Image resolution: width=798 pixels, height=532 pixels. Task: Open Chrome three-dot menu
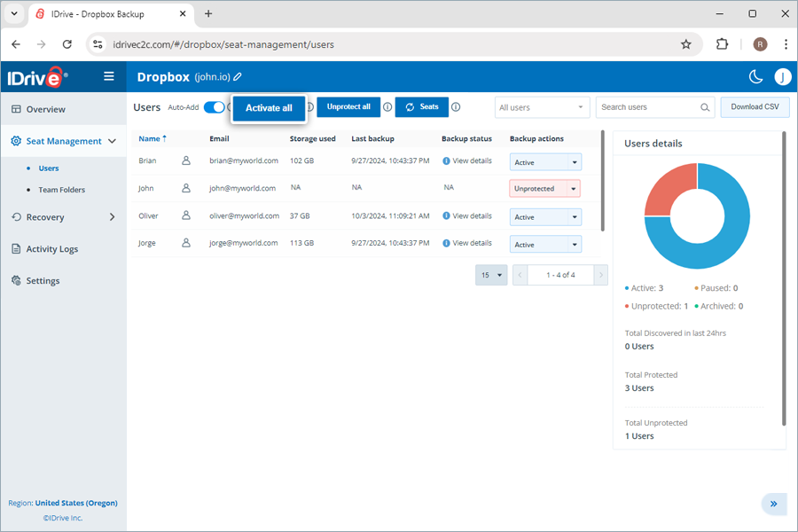(x=786, y=44)
